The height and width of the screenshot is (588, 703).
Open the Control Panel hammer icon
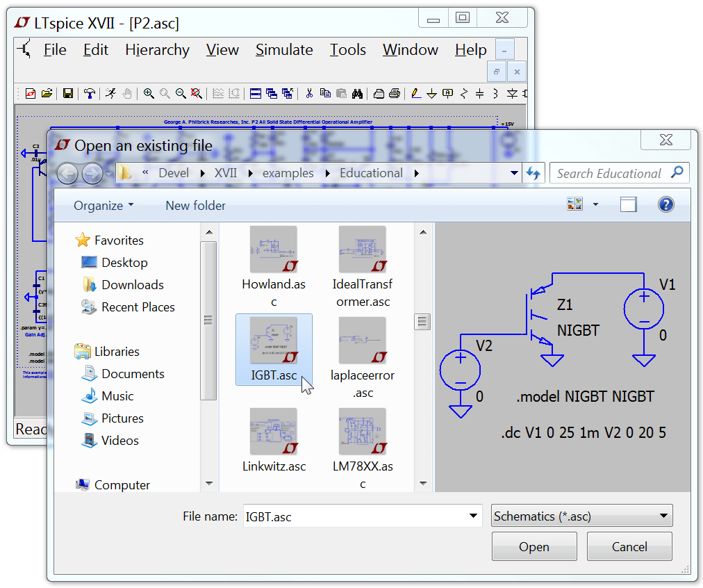click(89, 93)
